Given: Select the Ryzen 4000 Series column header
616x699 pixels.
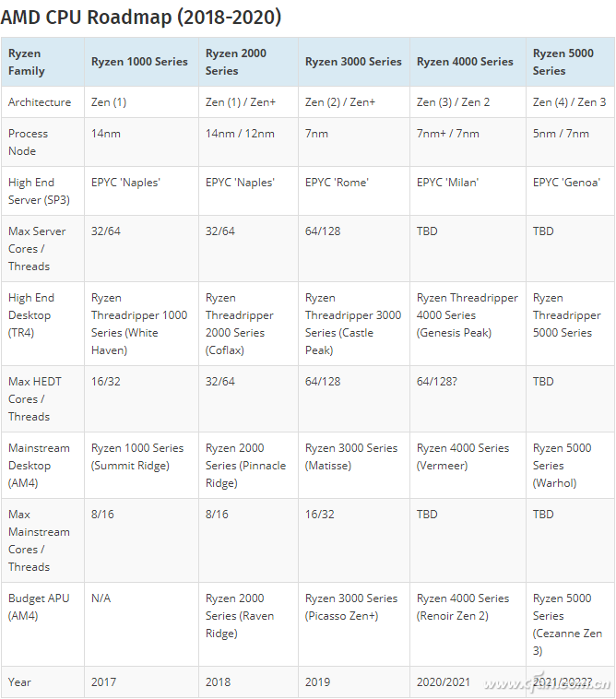Looking at the screenshot, I should click(465, 62).
